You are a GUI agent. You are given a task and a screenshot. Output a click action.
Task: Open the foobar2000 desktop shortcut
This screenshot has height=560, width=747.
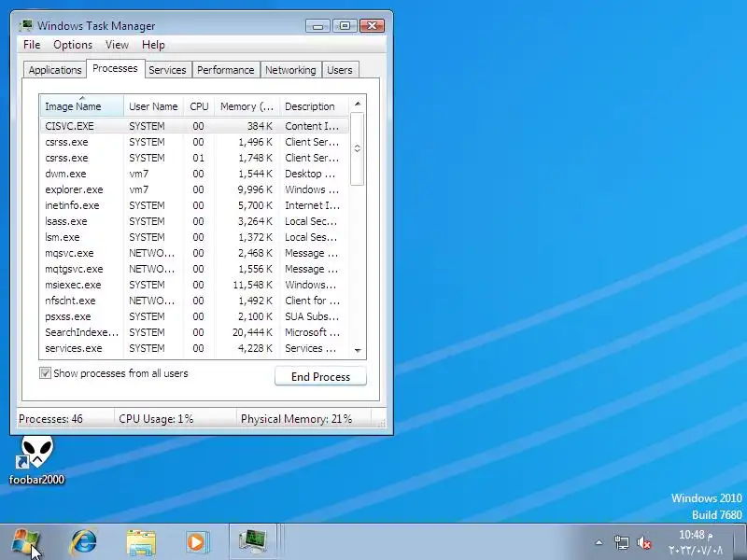(36, 461)
